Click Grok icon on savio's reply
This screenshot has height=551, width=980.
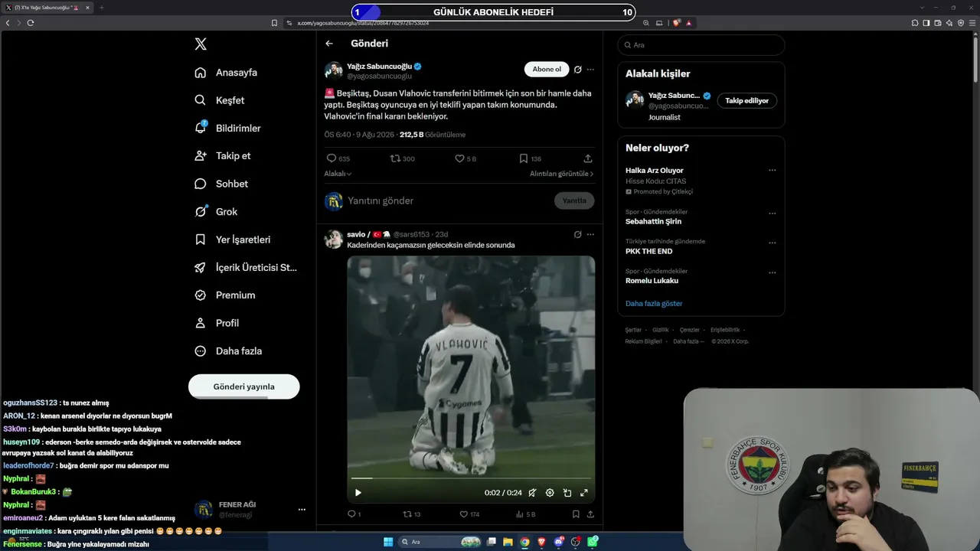pyautogui.click(x=578, y=234)
